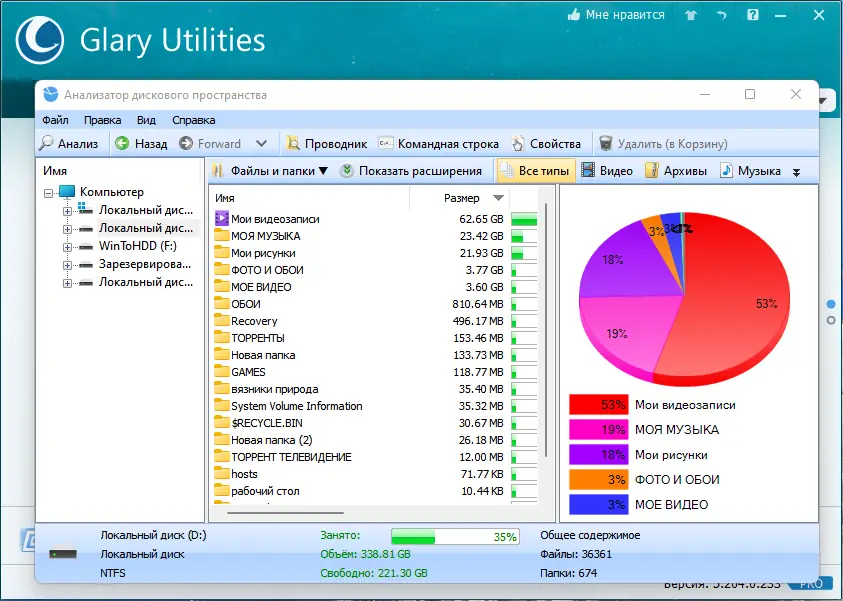Viewport: 843px width, 601px height.
Task: Click the orange 3% ФОТО И ОБОИ swatch
Action: [598, 480]
